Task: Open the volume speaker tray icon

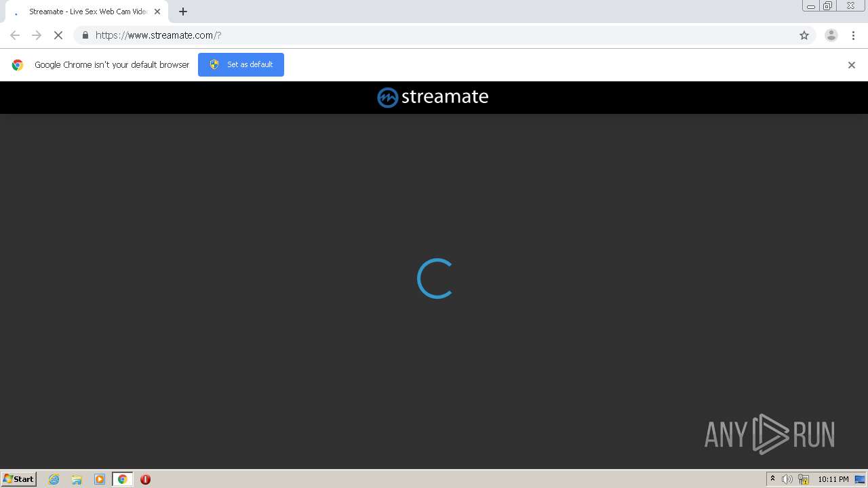Action: pyautogui.click(x=787, y=479)
